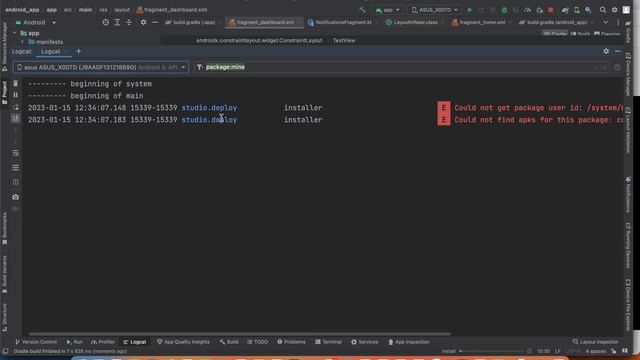Image resolution: width=640 pixels, height=360 pixels.
Task: Open the ASUS_X00TD device selector dropdown
Action: [x=434, y=10]
